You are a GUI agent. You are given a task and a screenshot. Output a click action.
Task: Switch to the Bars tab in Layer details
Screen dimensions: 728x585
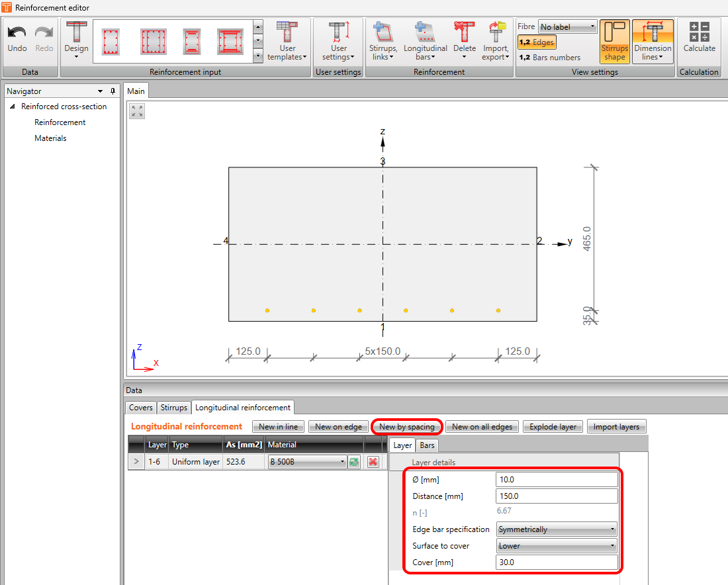[x=427, y=445]
